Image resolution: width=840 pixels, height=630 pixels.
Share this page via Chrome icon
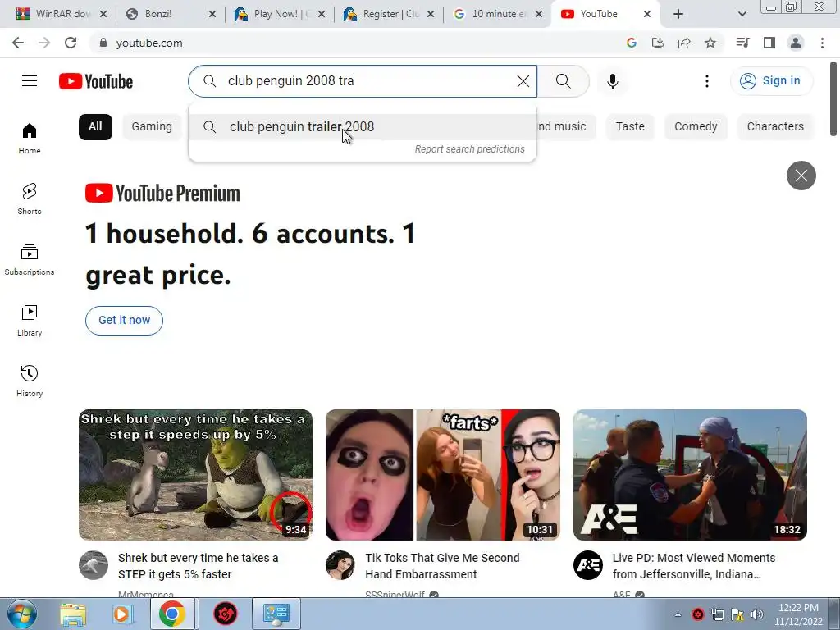tap(683, 43)
